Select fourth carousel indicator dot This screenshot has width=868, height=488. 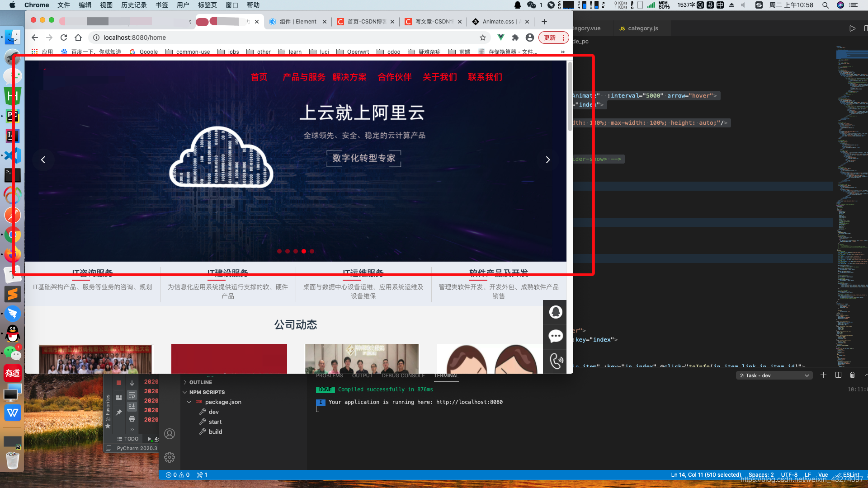[x=304, y=251]
